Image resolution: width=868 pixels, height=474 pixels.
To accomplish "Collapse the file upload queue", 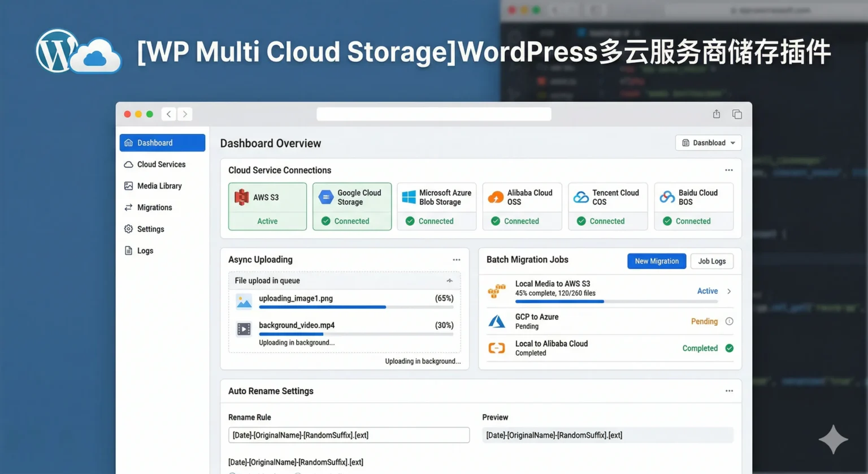I will (450, 280).
